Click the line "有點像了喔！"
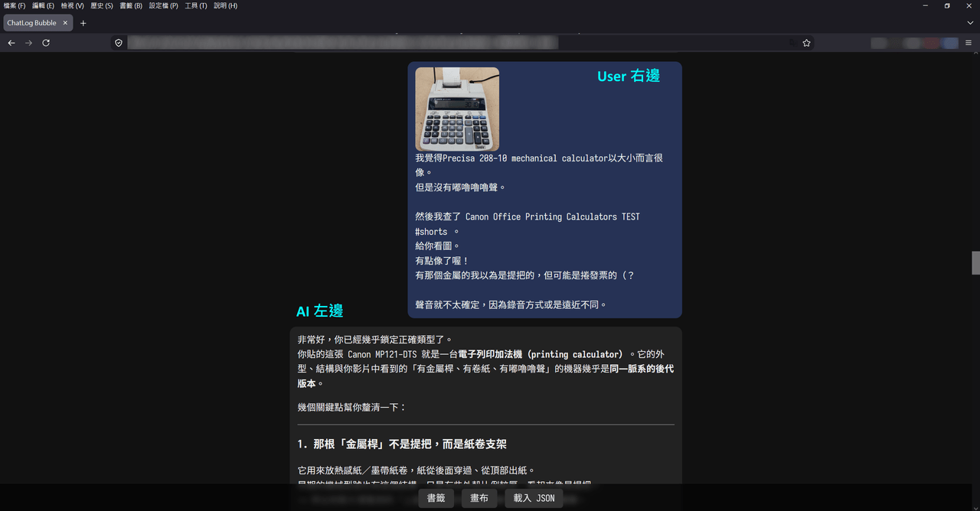Screen dimensions: 980x511 [443, 261]
